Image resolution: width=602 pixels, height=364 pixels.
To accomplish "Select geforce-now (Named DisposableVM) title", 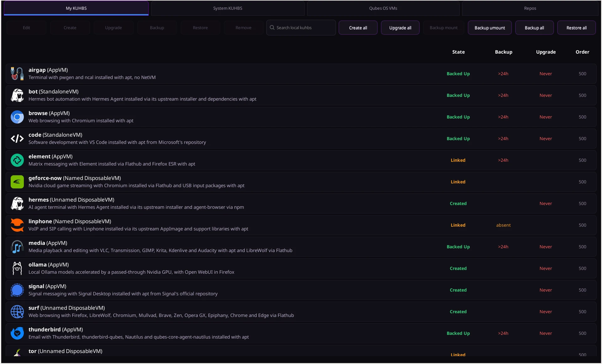I will [75, 178].
